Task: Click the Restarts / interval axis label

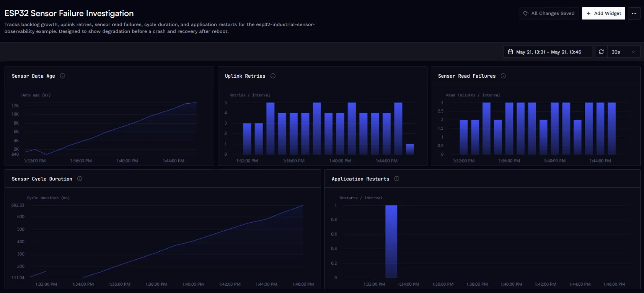Action: [361, 198]
